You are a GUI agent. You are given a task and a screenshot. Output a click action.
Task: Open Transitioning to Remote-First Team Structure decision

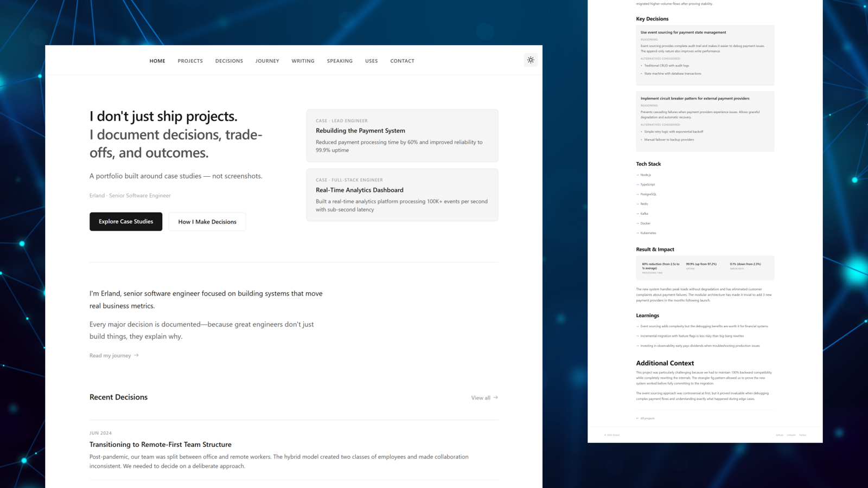[161, 444]
